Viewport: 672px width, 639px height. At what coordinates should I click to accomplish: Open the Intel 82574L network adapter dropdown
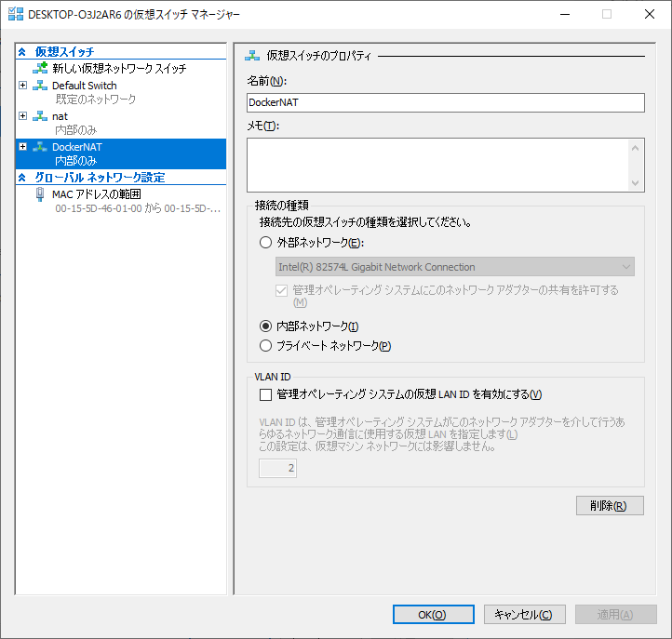pyautogui.click(x=455, y=267)
